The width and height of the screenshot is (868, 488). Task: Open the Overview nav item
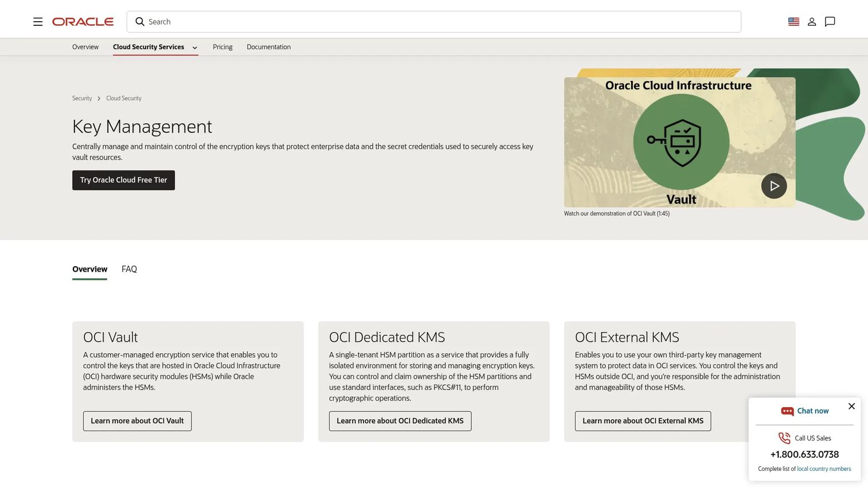coord(85,47)
